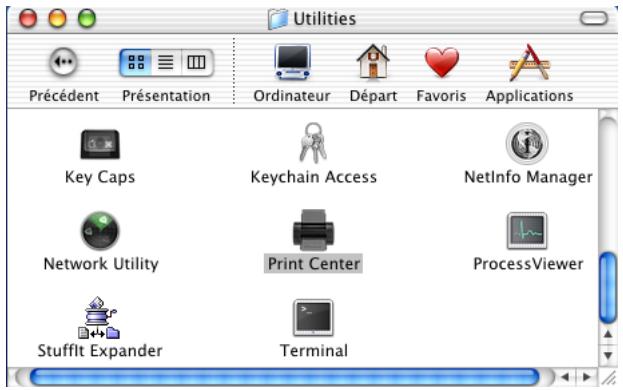Click the "Utilities" window title text
Viewport: 623px width, 390px height.
tap(324, 19)
